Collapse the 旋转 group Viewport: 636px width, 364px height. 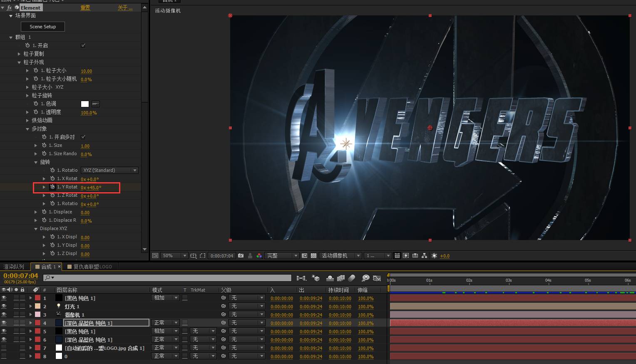[36, 162]
